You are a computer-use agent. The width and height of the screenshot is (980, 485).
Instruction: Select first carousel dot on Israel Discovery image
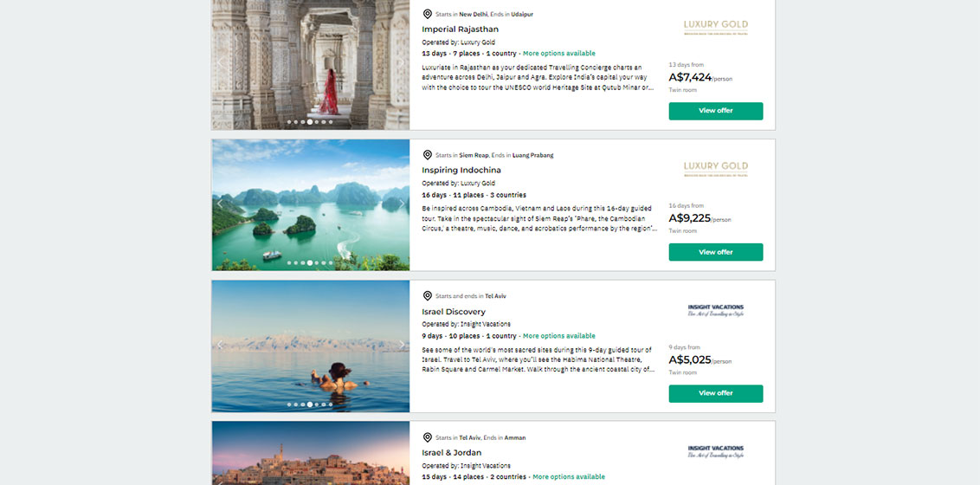coord(289,404)
